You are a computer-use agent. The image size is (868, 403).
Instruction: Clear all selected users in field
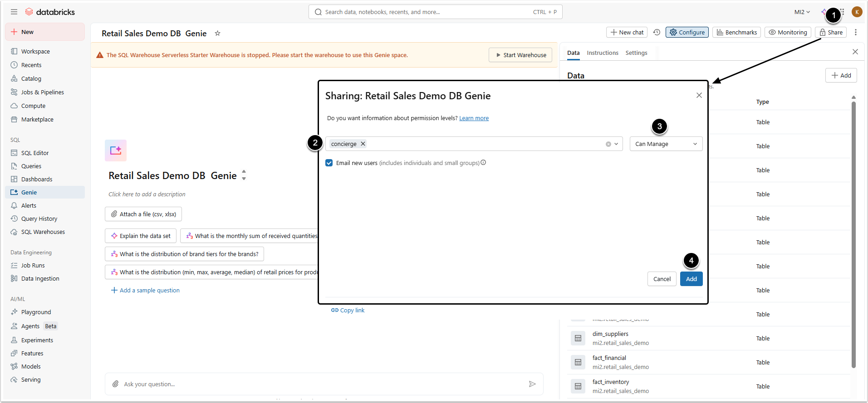click(608, 144)
